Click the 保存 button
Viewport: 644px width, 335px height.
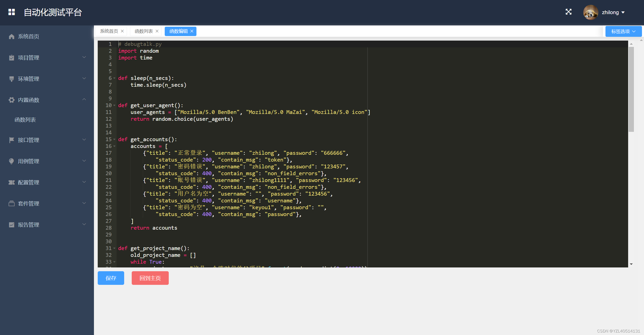(x=111, y=278)
